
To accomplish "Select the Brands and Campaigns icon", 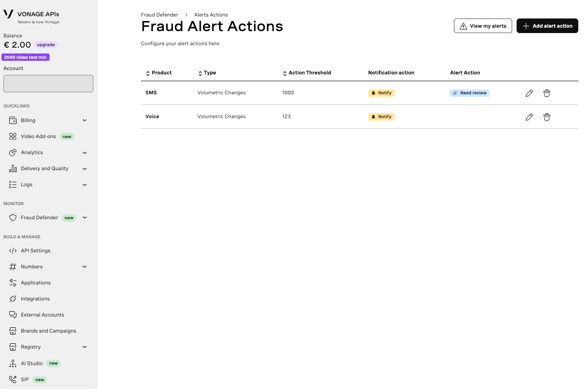I will (13, 331).
